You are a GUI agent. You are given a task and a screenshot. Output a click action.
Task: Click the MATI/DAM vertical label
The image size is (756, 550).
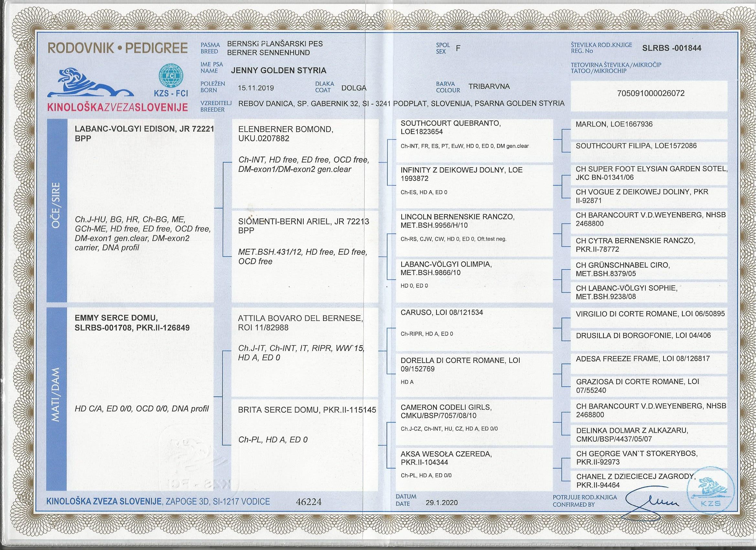tap(56, 394)
